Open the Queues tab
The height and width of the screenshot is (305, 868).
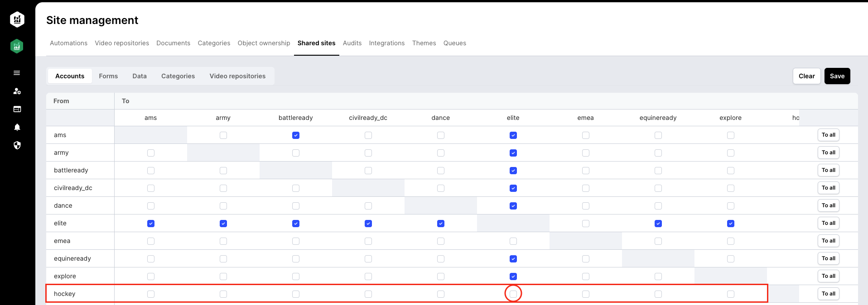click(454, 43)
